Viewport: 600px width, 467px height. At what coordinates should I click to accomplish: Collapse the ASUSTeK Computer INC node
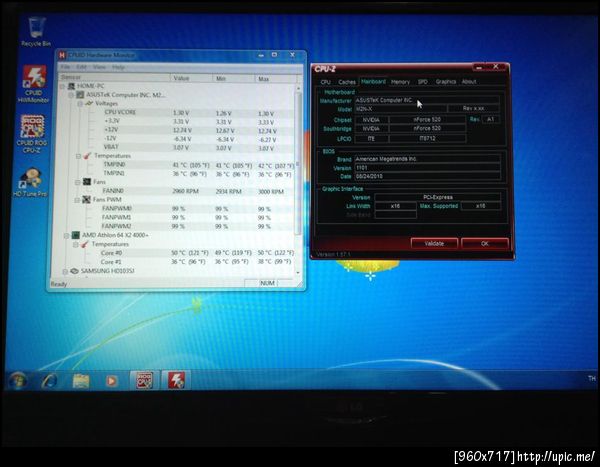point(71,95)
